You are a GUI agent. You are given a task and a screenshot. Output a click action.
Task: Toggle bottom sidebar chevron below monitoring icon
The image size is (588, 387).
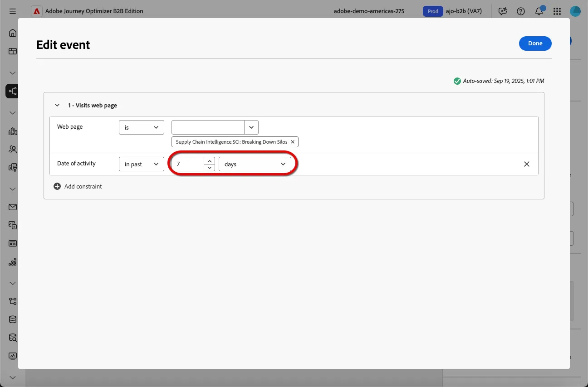click(13, 377)
